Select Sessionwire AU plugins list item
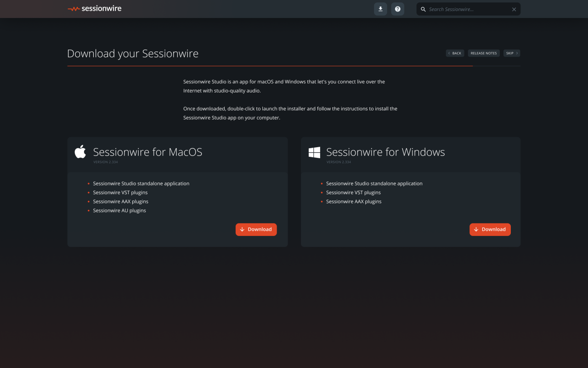Image resolution: width=588 pixels, height=368 pixels. point(119,210)
